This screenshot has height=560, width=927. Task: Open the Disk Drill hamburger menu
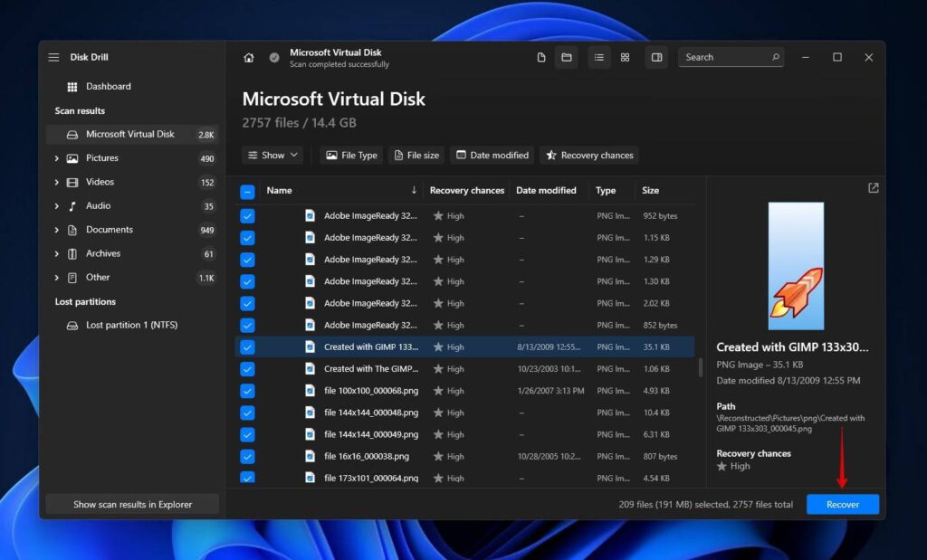point(54,56)
